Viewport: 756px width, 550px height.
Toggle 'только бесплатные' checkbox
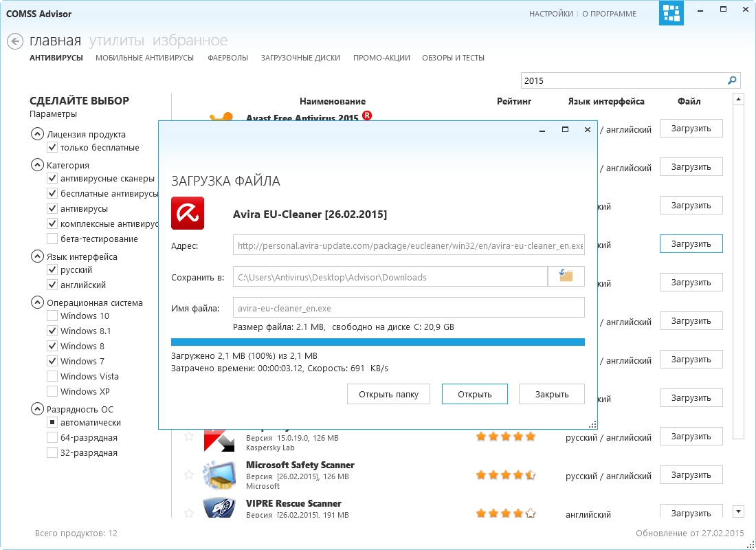point(52,148)
